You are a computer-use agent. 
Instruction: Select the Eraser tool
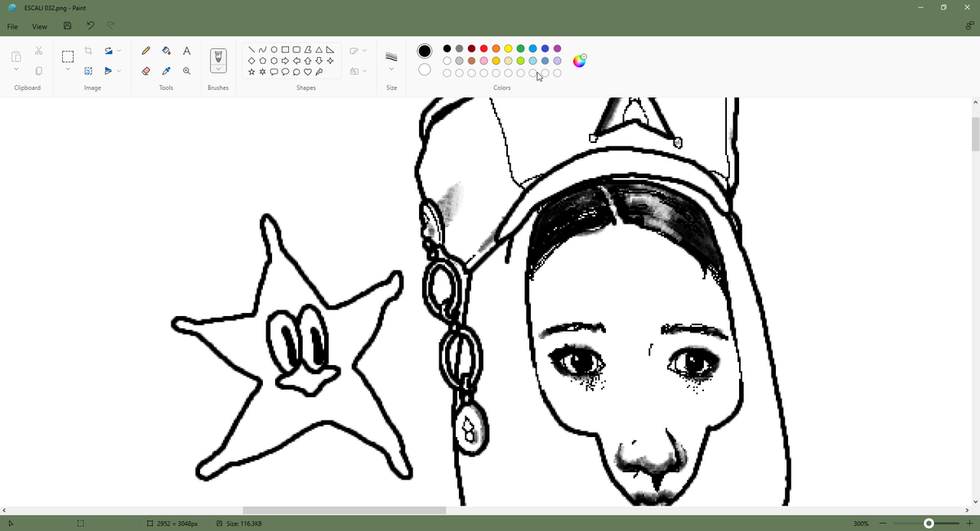(146, 71)
